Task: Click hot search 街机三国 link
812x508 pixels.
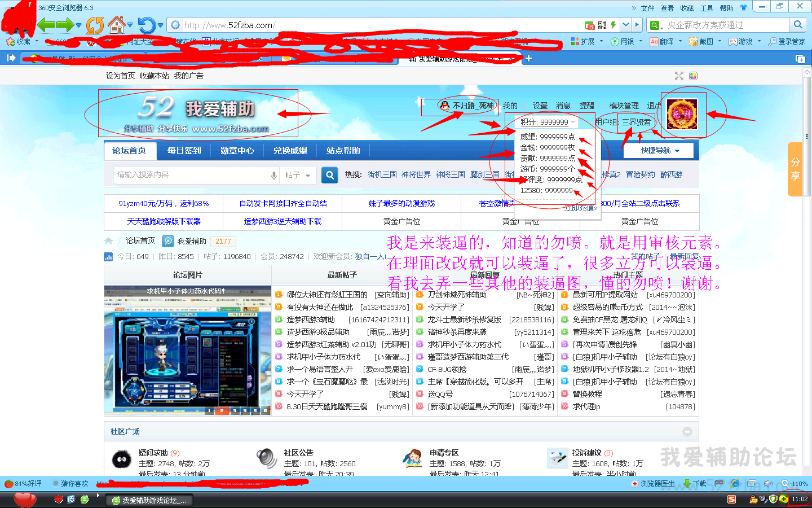Action: click(382, 175)
